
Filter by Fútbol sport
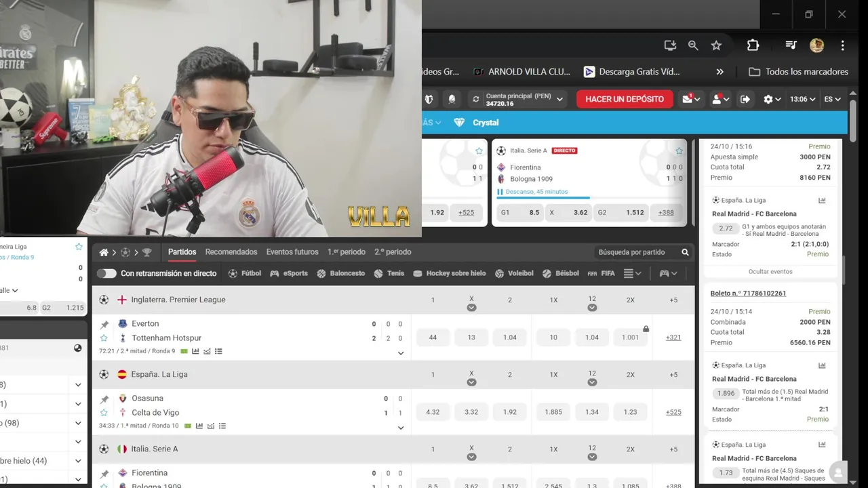(245, 273)
